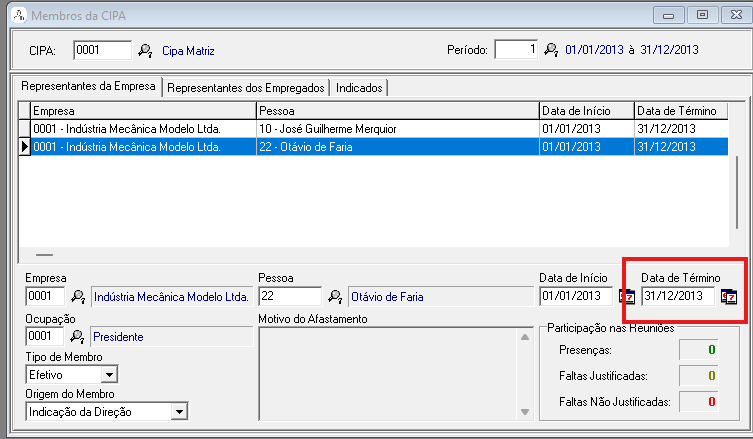753x439 pixels.
Task: Click the CIPA code input field
Action: pyautogui.click(x=102, y=50)
